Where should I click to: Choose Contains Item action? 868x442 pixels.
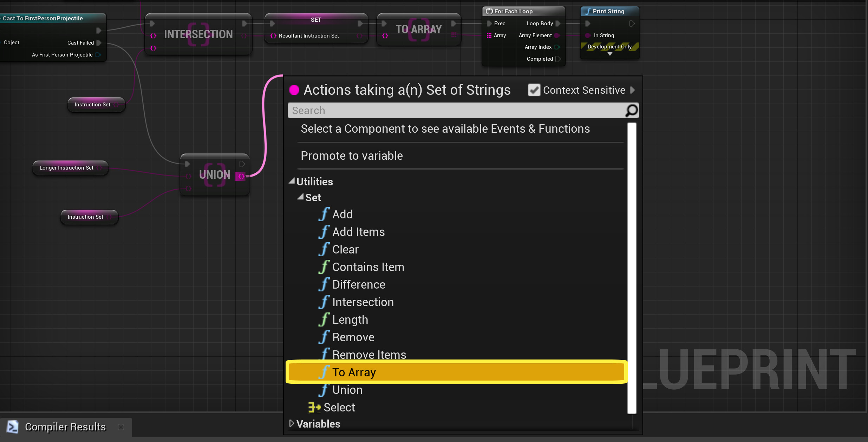coord(368,267)
